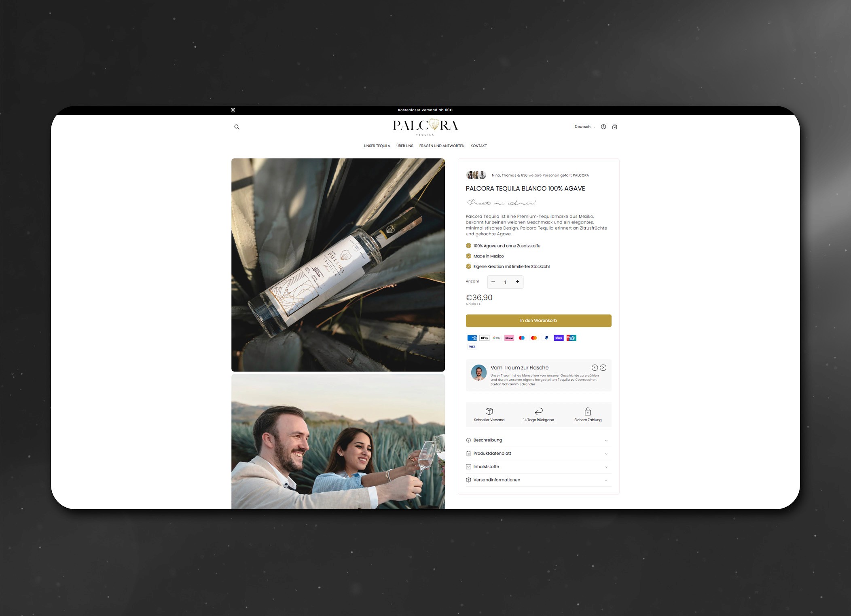The width and height of the screenshot is (851, 616).
Task: Open the search magnifier icon
Action: point(237,127)
